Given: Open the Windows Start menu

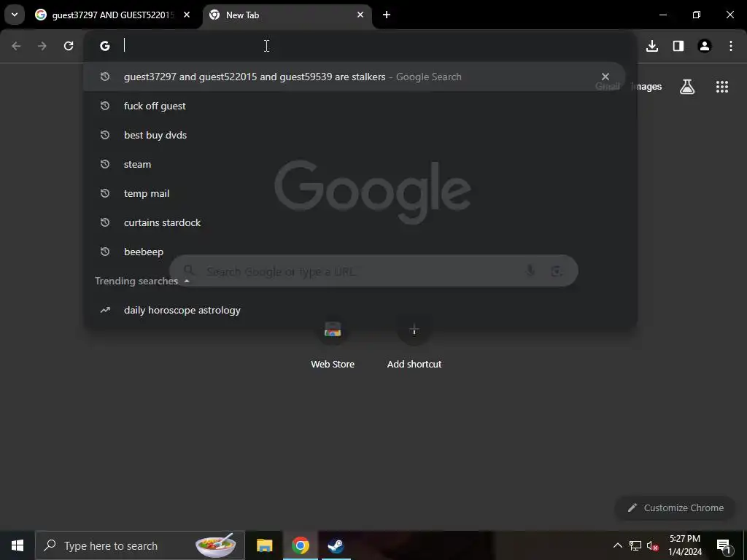Looking at the screenshot, I should click(x=18, y=545).
